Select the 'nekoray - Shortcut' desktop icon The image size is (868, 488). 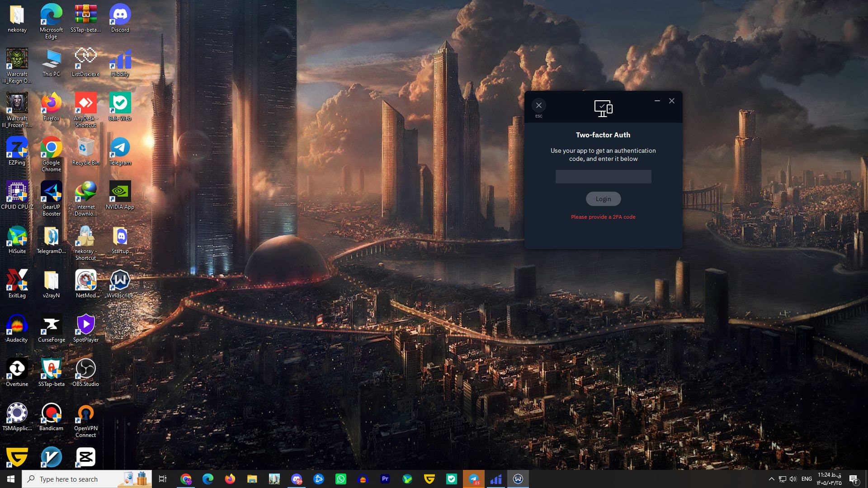85,243
